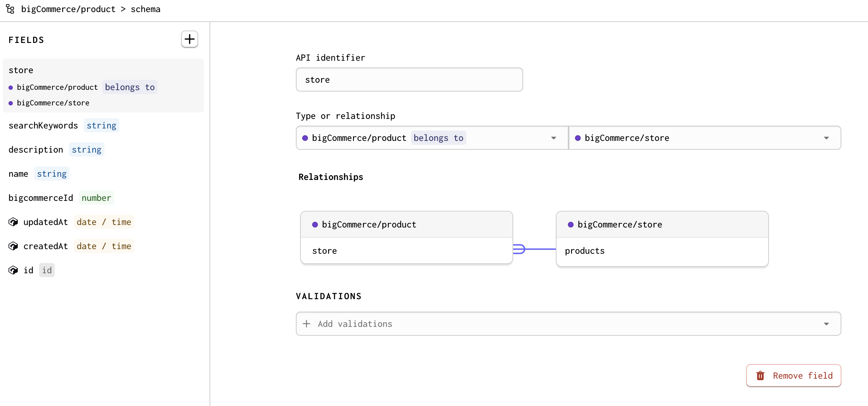Image resolution: width=868 pixels, height=406 pixels.
Task: Click the date / time badge beside updatedAt
Action: pos(104,222)
